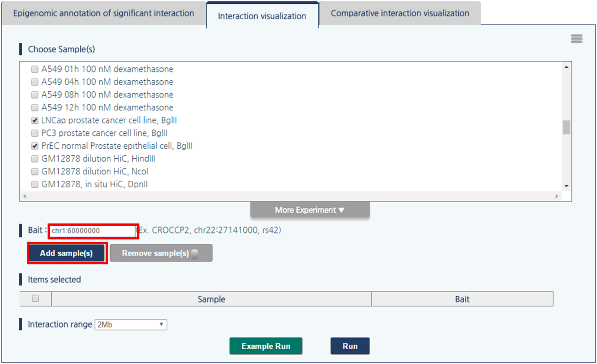
Task: Select the Interaction visualization tab
Action: [x=262, y=16]
